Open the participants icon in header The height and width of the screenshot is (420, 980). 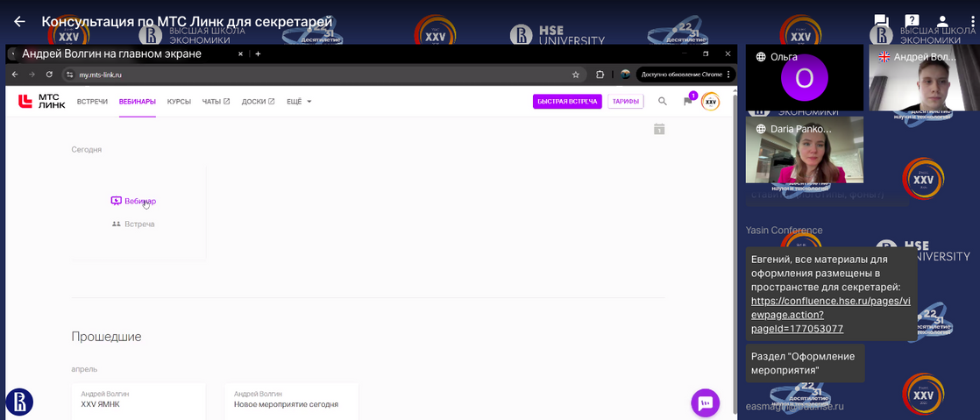click(942, 21)
